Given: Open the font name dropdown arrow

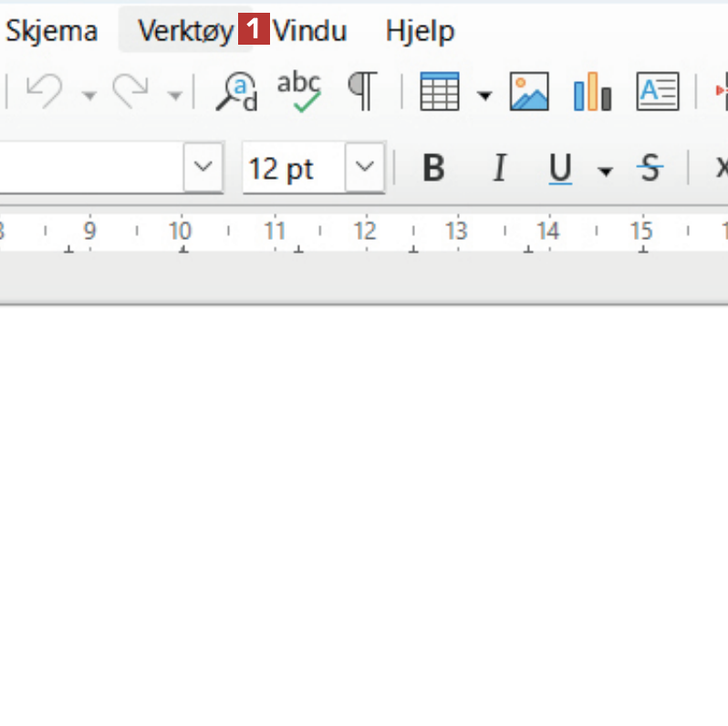Looking at the screenshot, I should [203, 168].
